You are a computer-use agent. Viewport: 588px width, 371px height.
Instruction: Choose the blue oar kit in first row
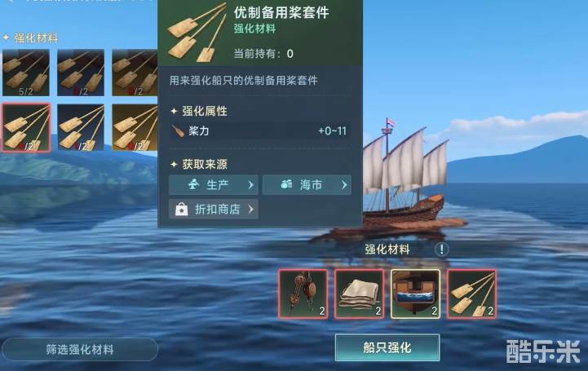[81, 73]
